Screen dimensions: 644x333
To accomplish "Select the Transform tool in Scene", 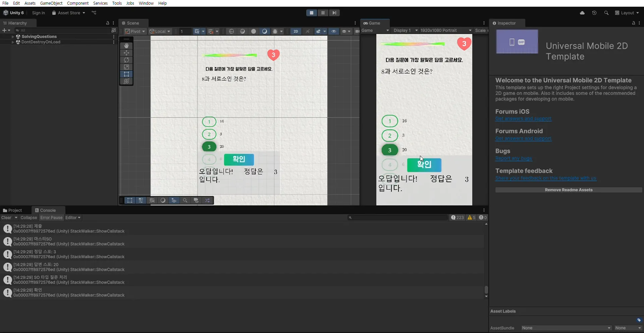I will tap(126, 81).
